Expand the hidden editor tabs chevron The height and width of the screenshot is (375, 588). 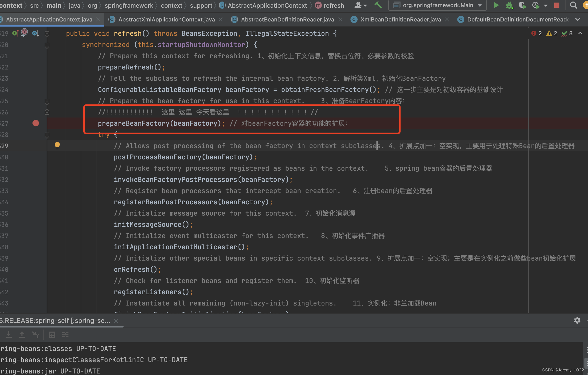(x=578, y=19)
